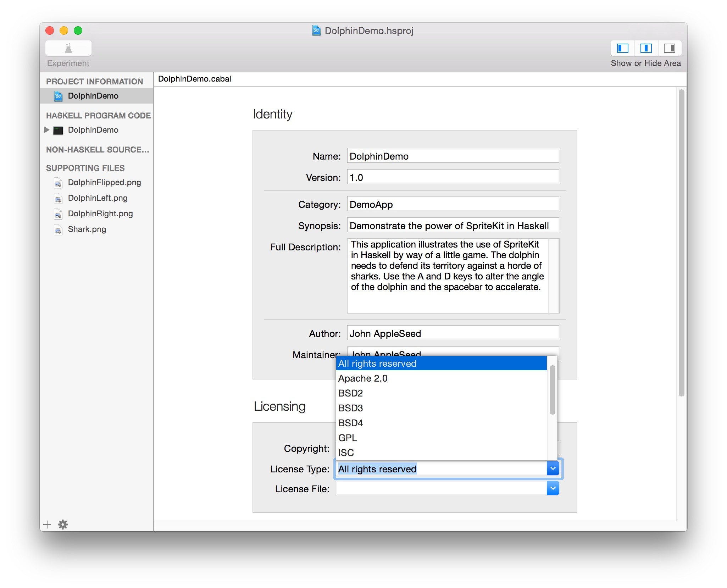
Task: Open the gear action menu
Action: click(63, 524)
